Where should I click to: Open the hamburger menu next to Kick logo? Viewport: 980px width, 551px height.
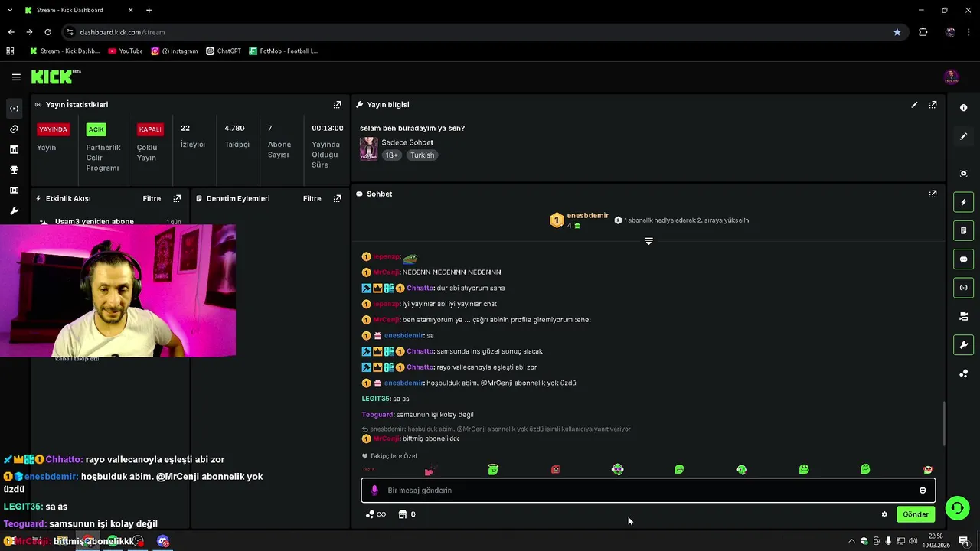click(16, 77)
